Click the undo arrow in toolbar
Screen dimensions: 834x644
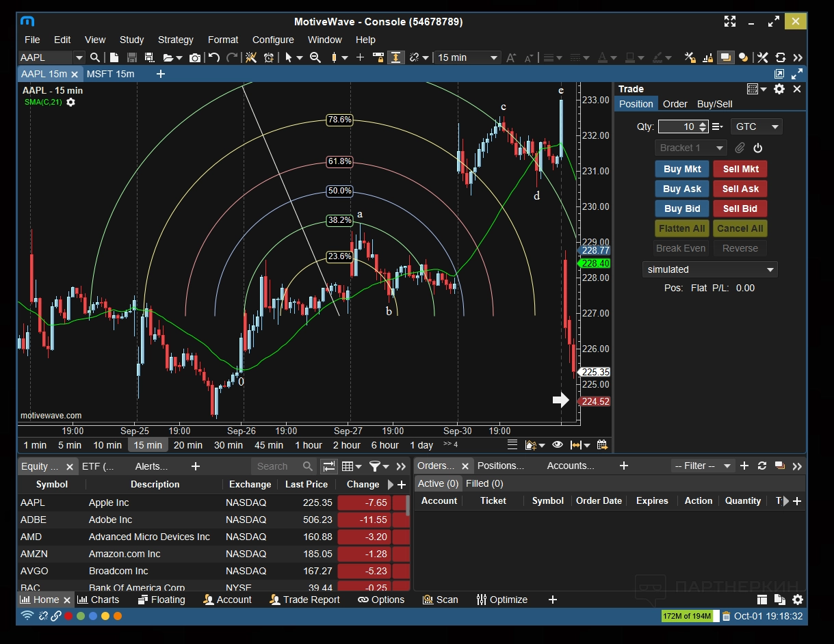point(214,58)
